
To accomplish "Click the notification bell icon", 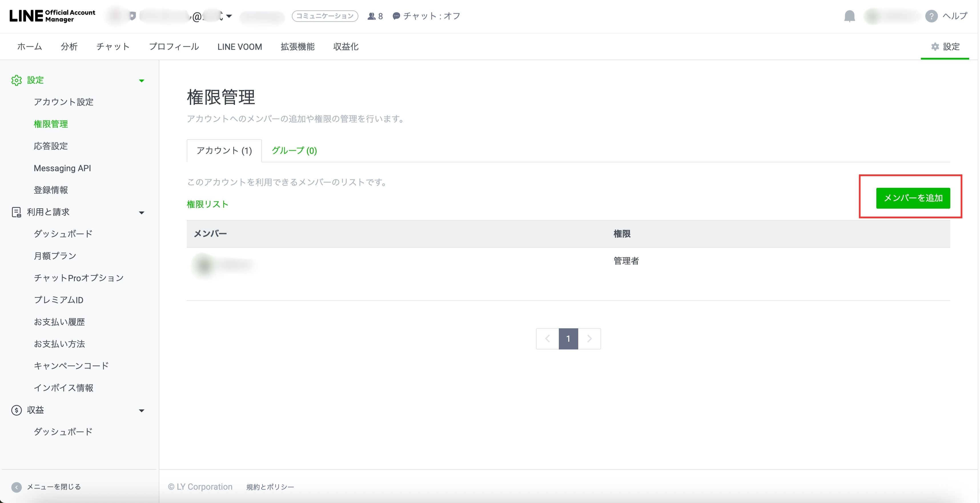I will (849, 16).
